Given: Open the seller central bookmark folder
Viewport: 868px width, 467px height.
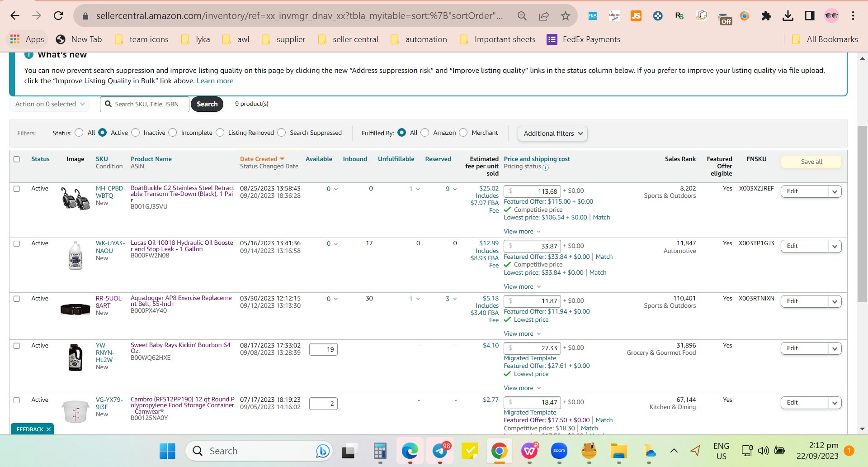Looking at the screenshot, I should [x=348, y=39].
